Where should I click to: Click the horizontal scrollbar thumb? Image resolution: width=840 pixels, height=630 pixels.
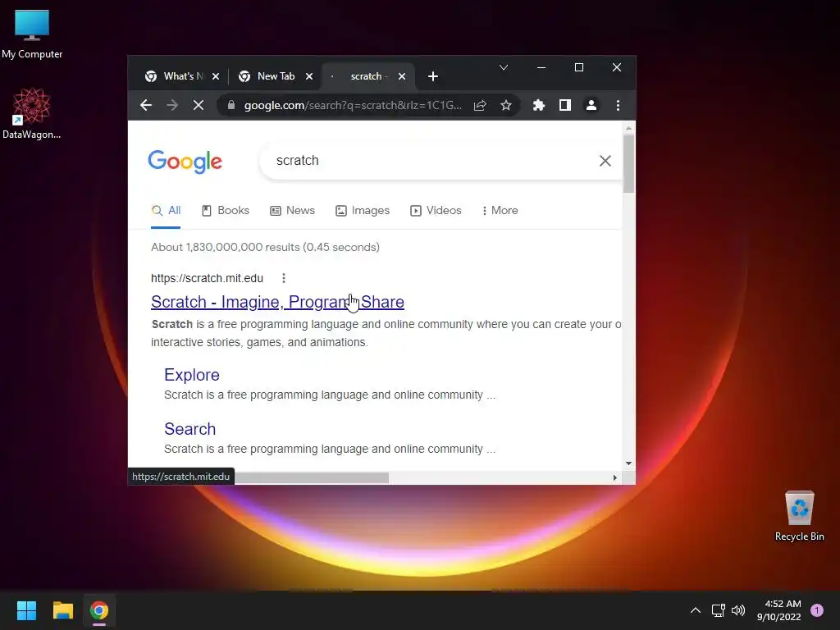click(312, 477)
